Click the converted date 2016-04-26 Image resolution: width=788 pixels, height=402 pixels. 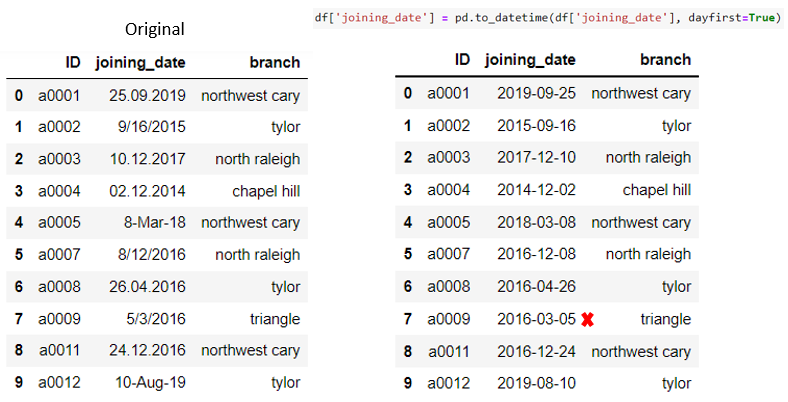pyautogui.click(x=536, y=286)
